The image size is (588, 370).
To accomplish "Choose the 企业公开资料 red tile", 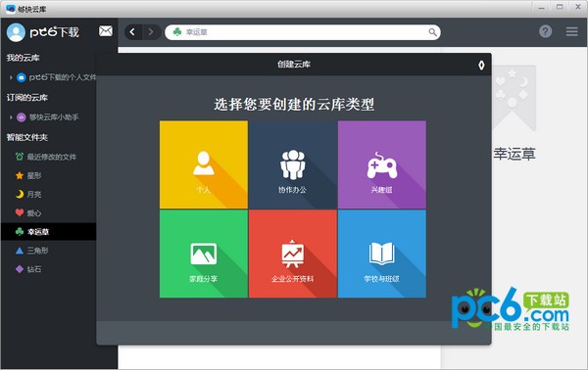I will [x=293, y=254].
